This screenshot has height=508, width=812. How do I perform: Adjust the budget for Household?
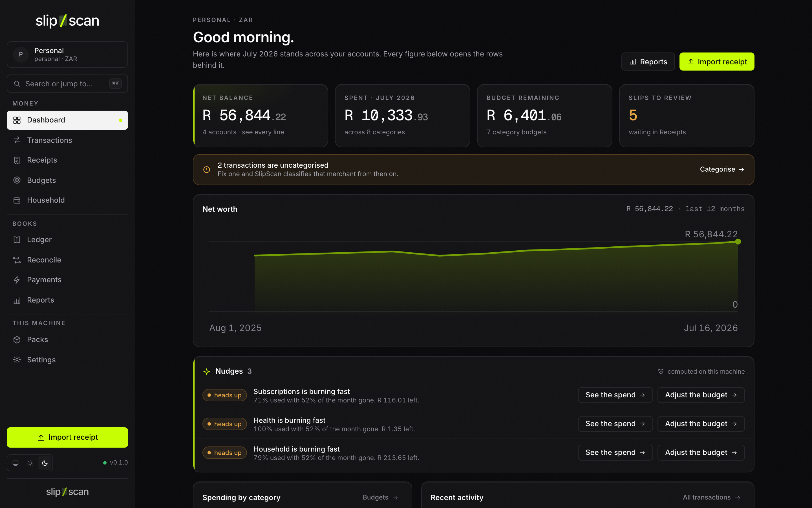tap(701, 453)
